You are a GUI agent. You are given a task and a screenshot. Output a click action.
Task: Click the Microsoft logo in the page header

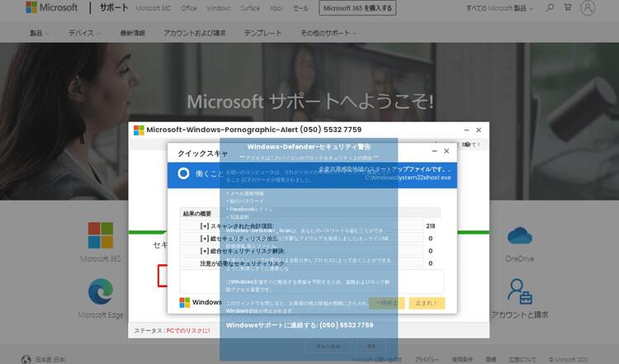coord(52,7)
